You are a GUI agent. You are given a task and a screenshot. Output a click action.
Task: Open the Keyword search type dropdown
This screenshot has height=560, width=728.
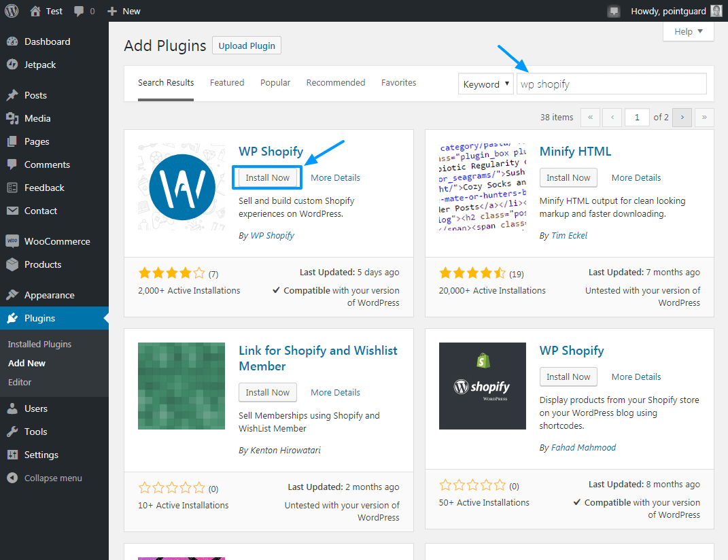click(x=485, y=84)
